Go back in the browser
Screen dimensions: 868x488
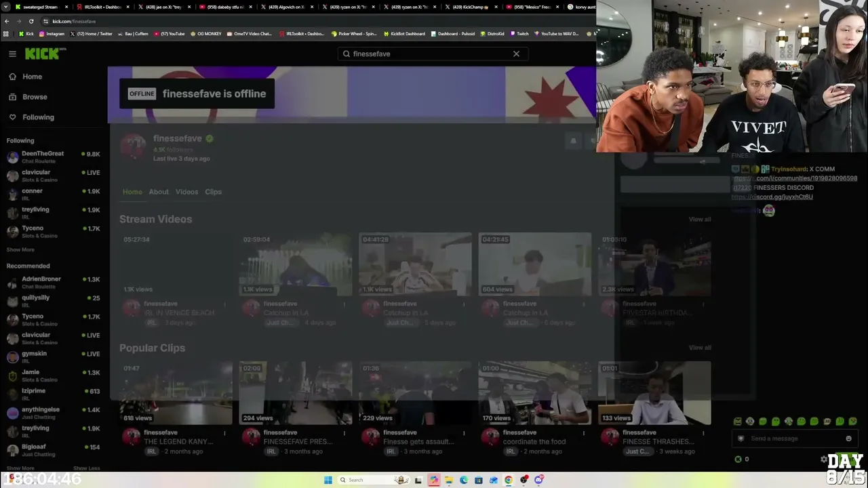coord(7,21)
